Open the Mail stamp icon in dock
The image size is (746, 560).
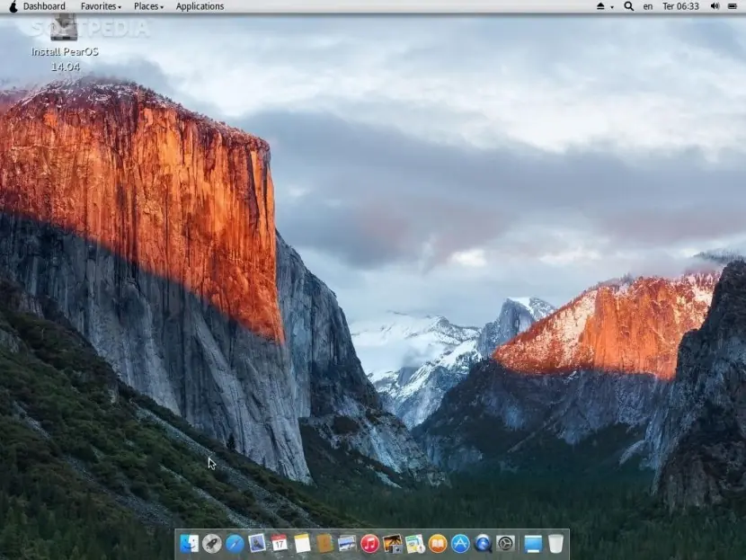click(257, 543)
